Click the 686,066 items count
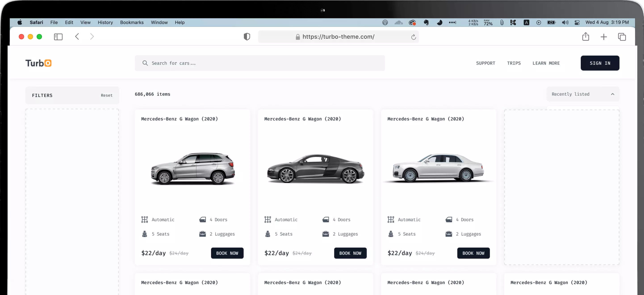The image size is (644, 295). pyautogui.click(x=153, y=94)
